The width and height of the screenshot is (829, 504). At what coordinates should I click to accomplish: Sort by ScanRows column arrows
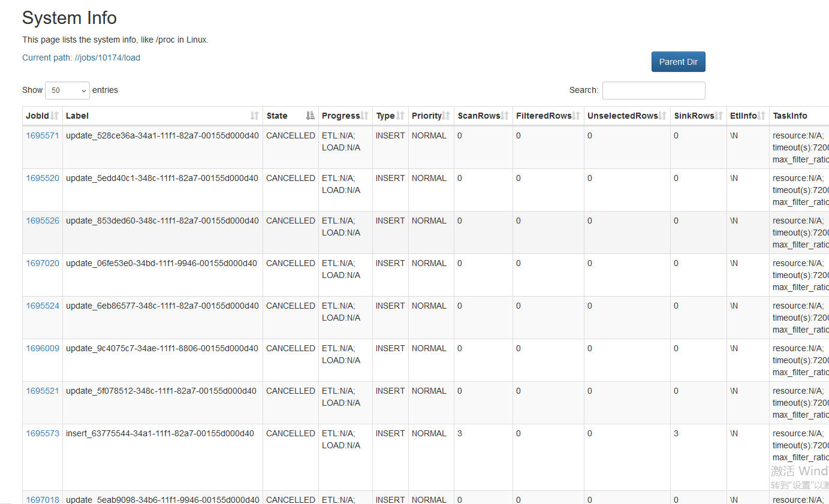pos(505,116)
